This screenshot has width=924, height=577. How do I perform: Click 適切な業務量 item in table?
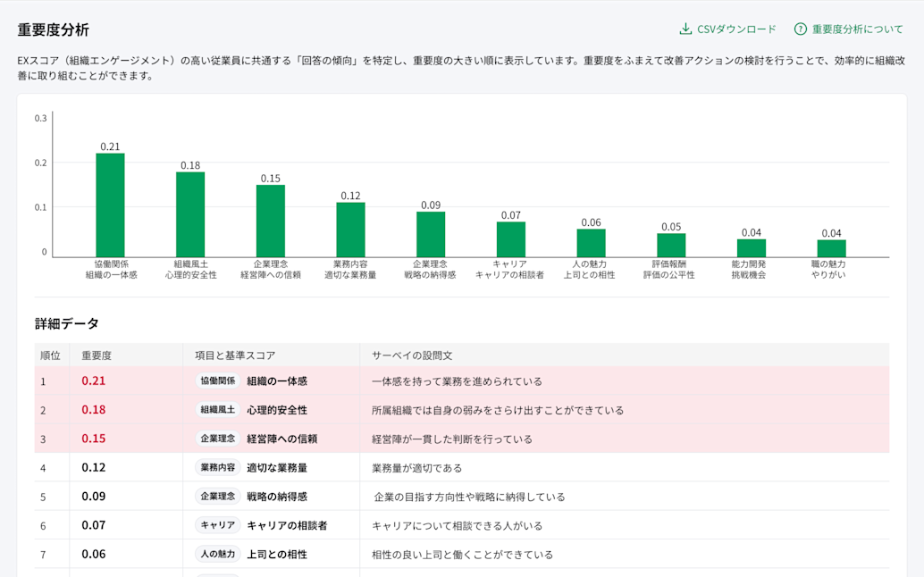click(277, 467)
